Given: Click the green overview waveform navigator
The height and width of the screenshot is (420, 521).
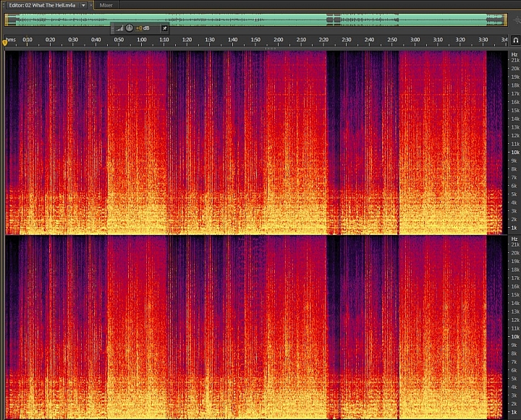Looking at the screenshot, I should (x=256, y=20).
